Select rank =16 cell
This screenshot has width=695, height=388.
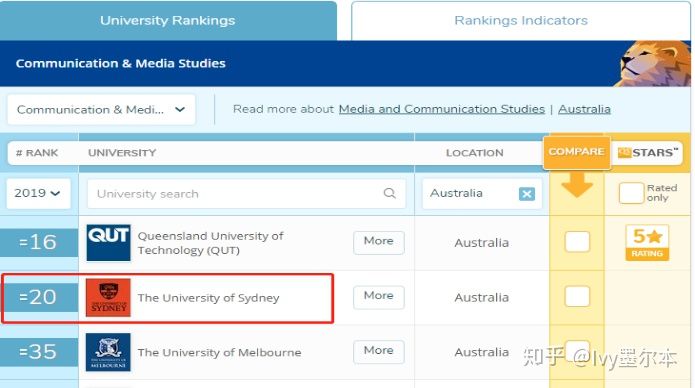[39, 242]
